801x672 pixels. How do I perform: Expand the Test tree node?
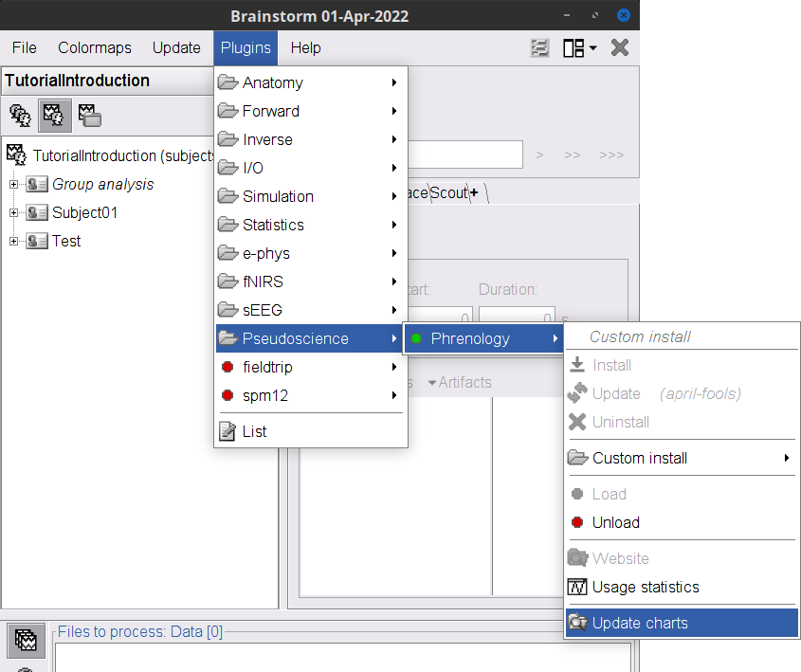[x=14, y=241]
